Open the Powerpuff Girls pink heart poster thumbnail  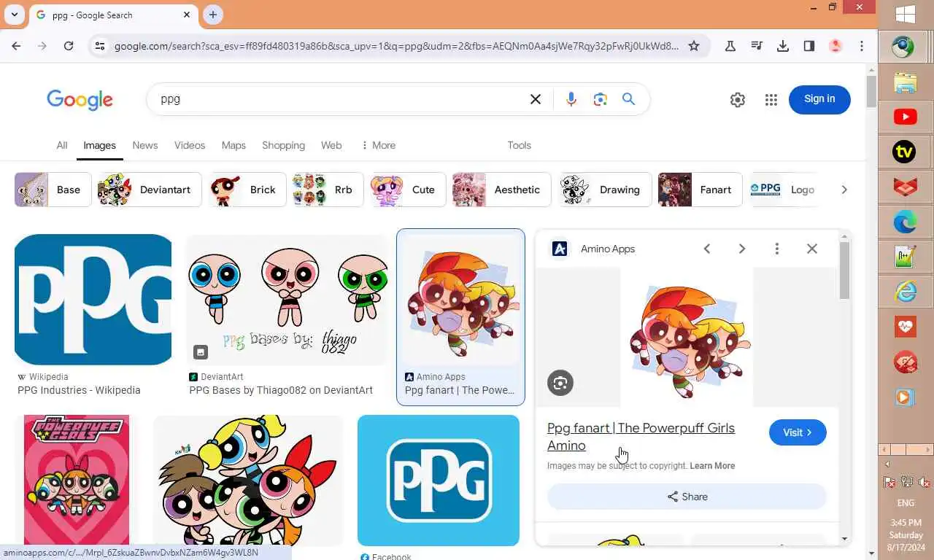pos(77,481)
